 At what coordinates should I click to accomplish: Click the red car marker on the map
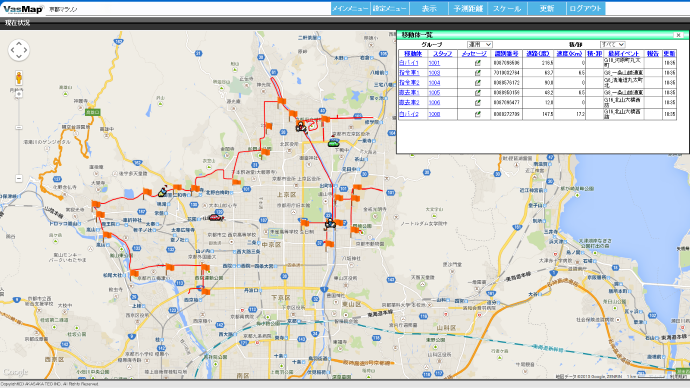(215, 217)
